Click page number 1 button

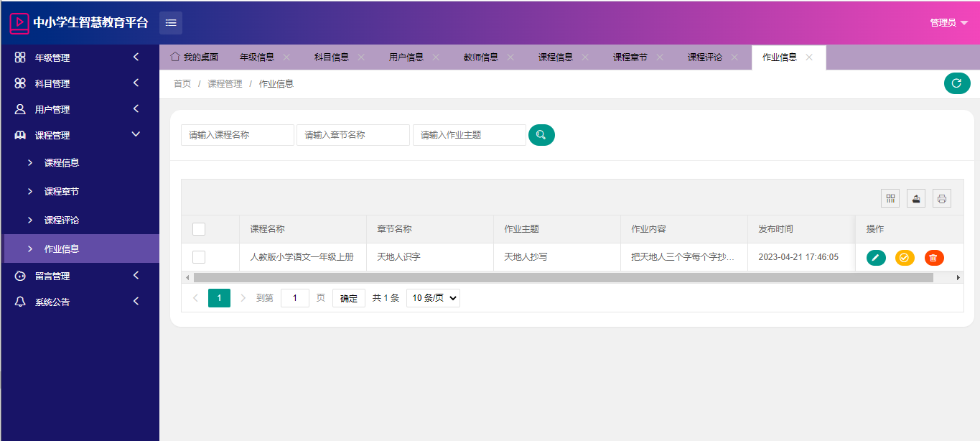tap(219, 298)
